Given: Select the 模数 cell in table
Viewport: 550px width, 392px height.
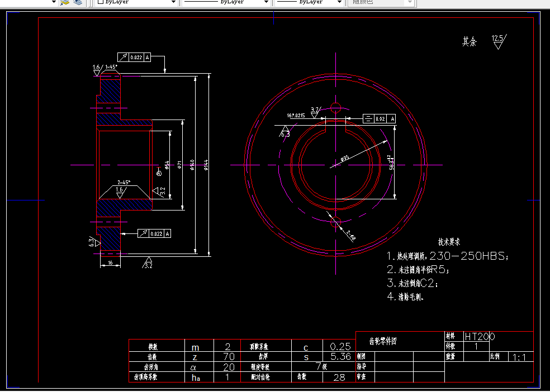Looking at the screenshot, I should point(153,347).
